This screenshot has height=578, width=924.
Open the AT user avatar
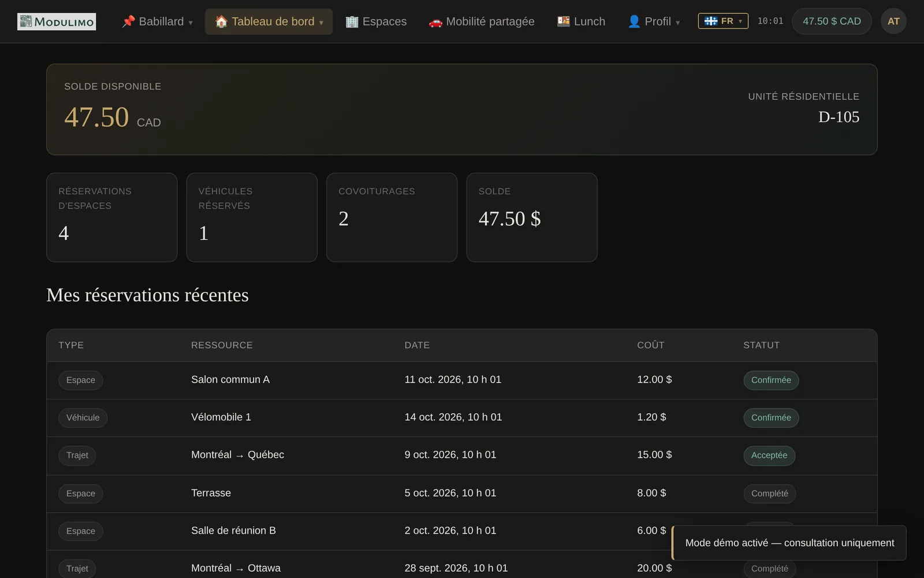[893, 21]
